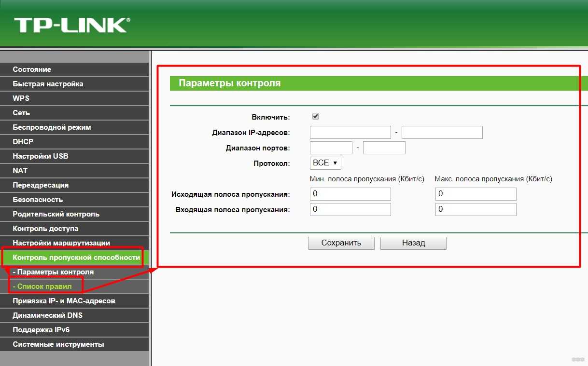Click the starting IP address field

[350, 132]
